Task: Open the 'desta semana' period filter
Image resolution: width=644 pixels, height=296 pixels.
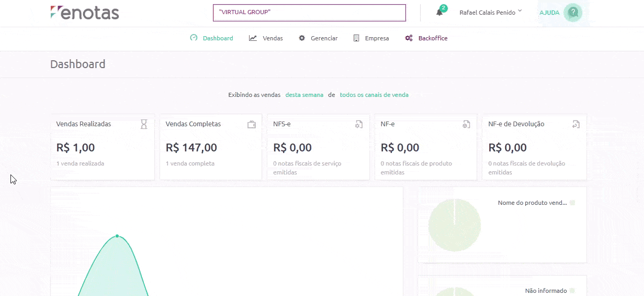Action: (304, 95)
